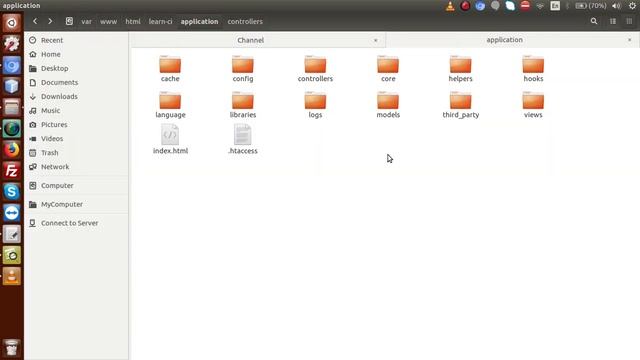Open VLC from the launcher dock
The height and width of the screenshot is (360, 640).
coord(11,276)
